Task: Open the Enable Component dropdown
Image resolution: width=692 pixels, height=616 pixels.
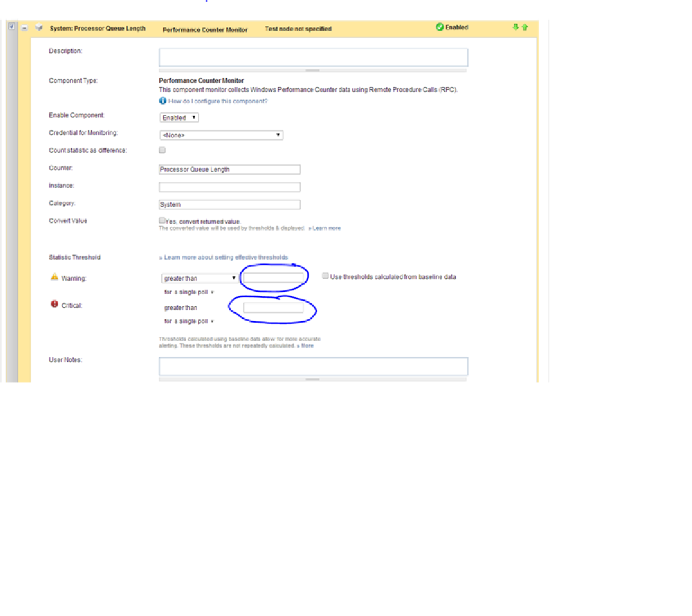Action: click(179, 117)
